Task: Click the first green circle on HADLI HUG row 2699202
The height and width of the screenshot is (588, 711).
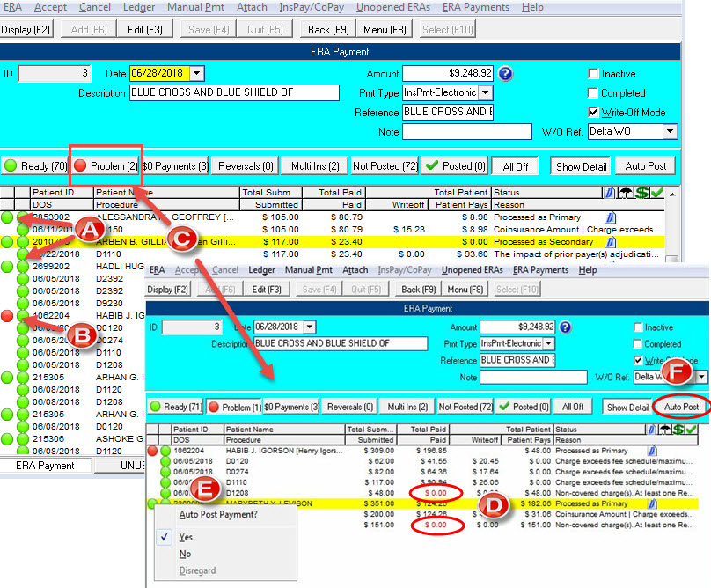Action: [7, 267]
